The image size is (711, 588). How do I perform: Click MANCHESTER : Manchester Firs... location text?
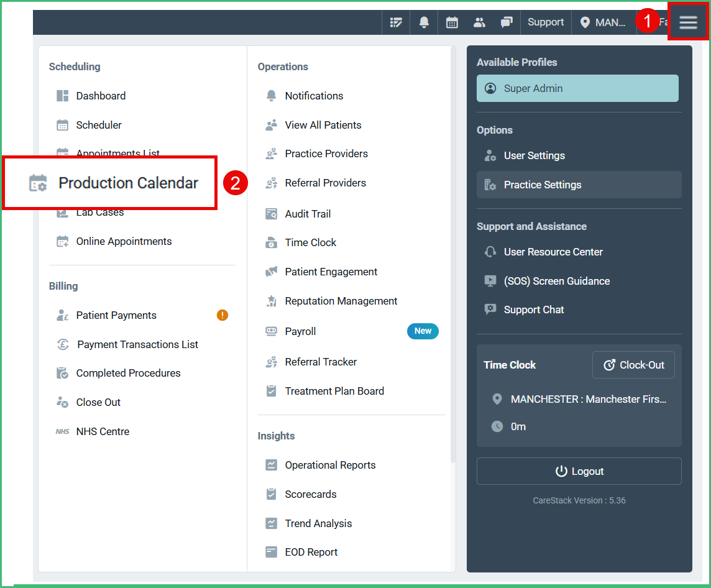click(588, 400)
